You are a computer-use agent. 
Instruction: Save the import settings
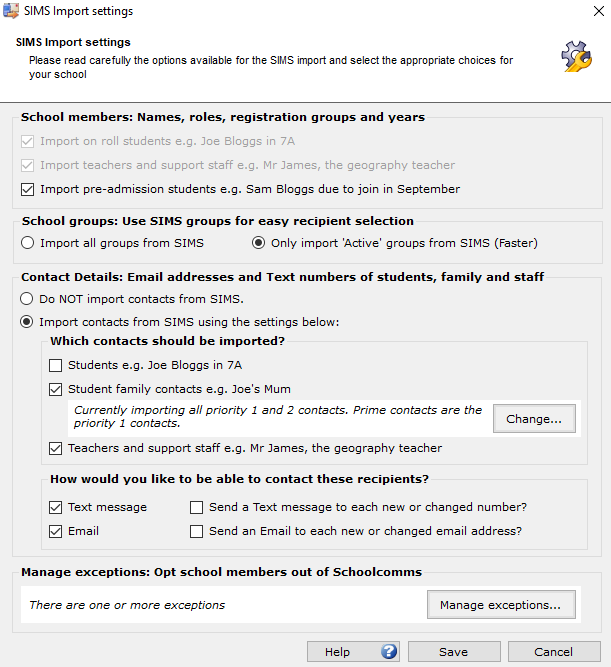[x=453, y=652]
